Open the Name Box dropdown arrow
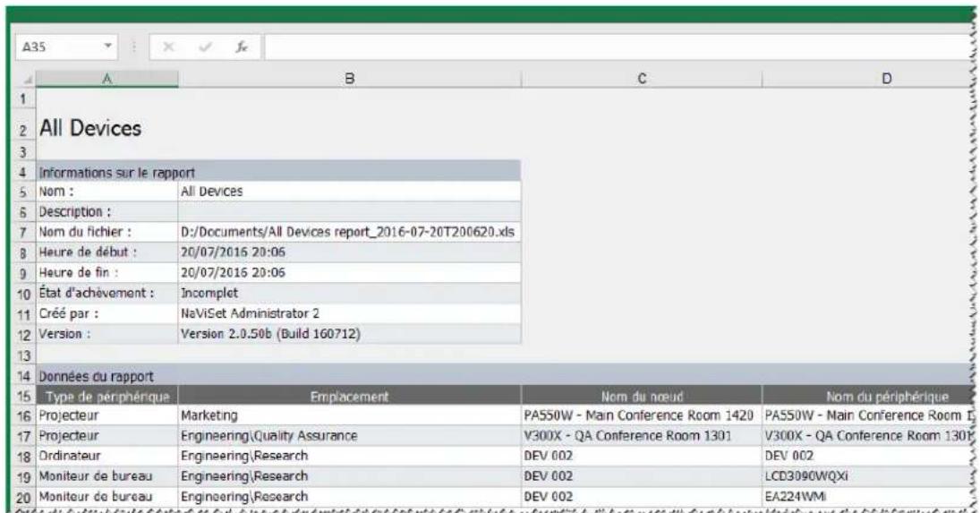 coord(108,47)
